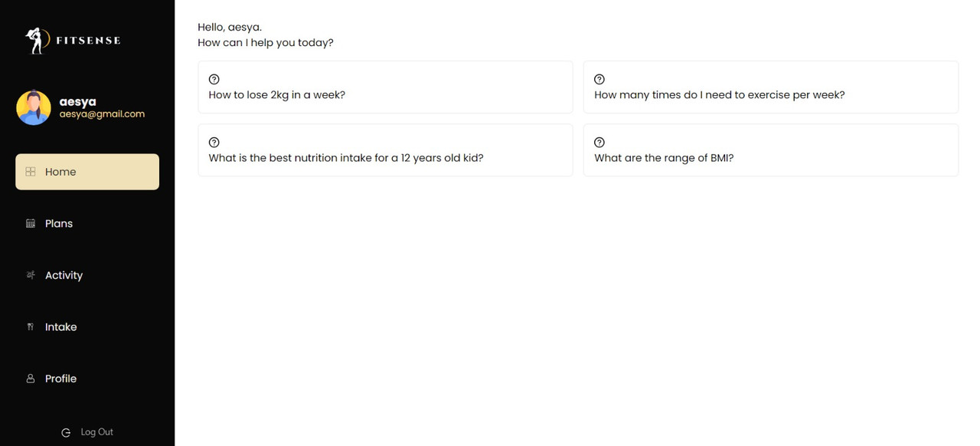Click the aesya profile avatar
Viewport: 980px width, 446px height.
pos(34,108)
